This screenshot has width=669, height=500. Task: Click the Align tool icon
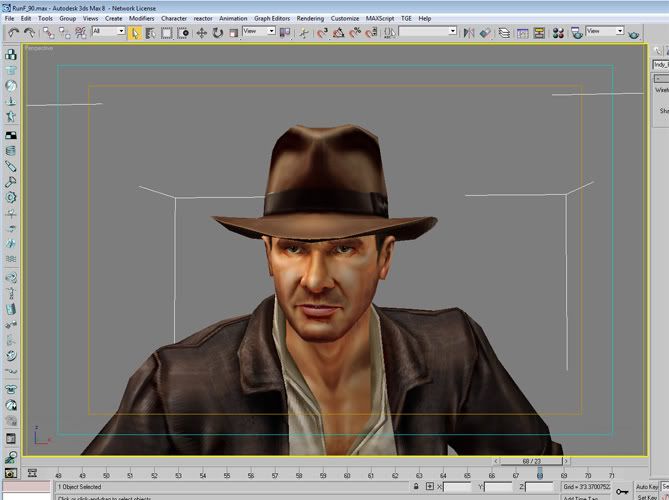pyautogui.click(x=485, y=33)
